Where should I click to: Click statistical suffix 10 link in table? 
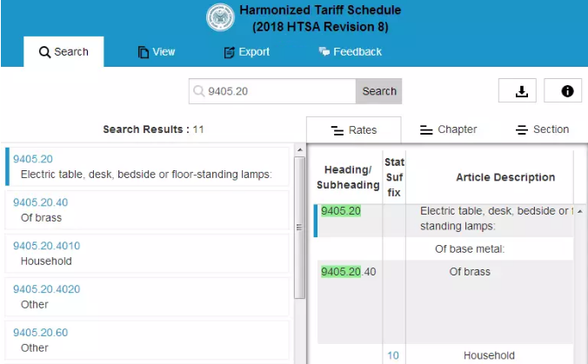click(393, 355)
